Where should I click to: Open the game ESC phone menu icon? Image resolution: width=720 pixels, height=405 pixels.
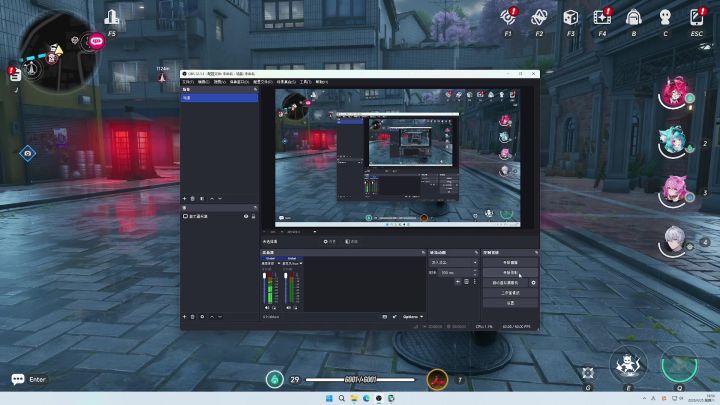(697, 18)
